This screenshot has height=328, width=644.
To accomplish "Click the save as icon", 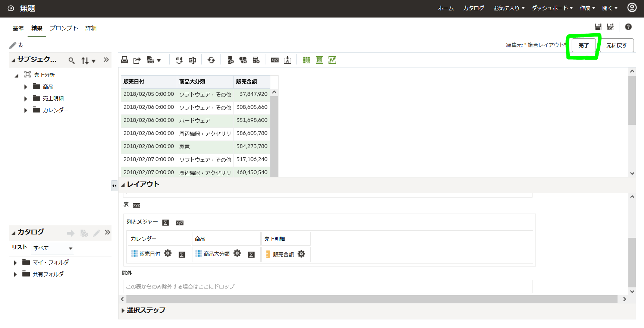I will point(610,27).
